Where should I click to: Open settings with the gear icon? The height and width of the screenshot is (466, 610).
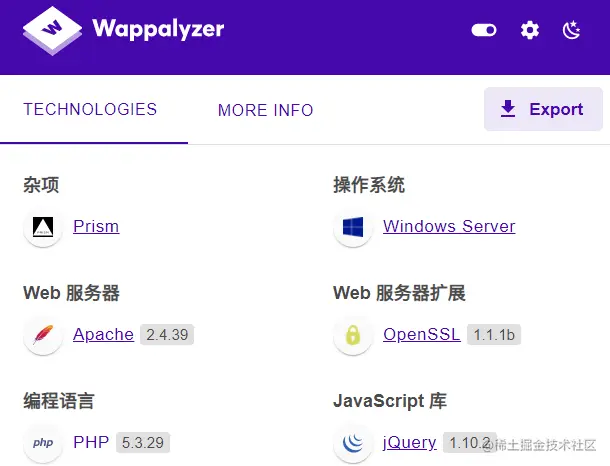530,30
